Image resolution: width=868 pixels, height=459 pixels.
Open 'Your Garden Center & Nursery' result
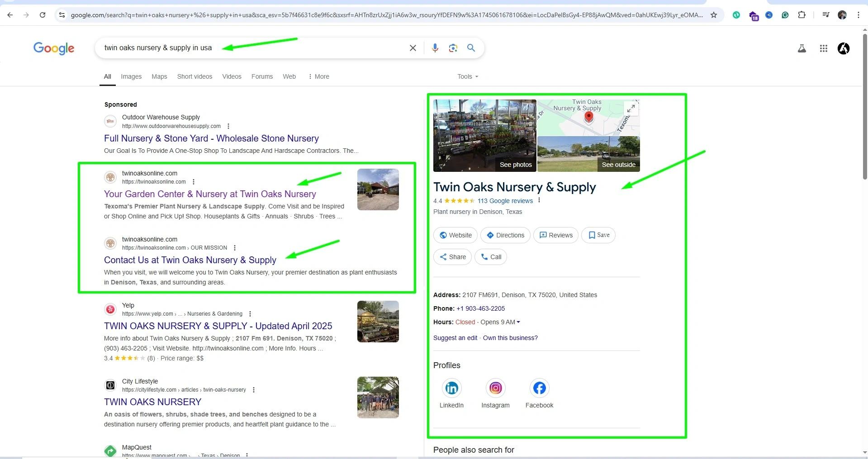pos(210,194)
